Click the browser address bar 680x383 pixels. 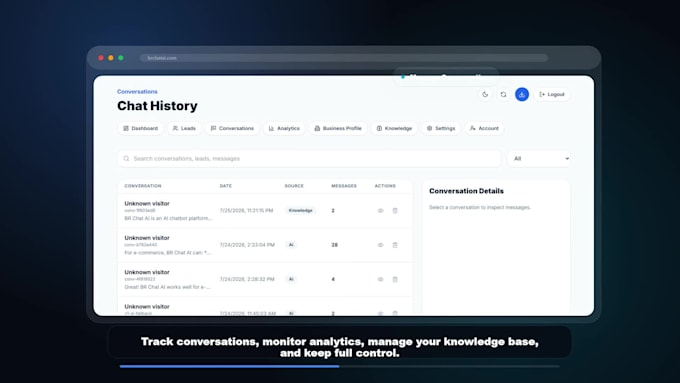tap(343, 58)
